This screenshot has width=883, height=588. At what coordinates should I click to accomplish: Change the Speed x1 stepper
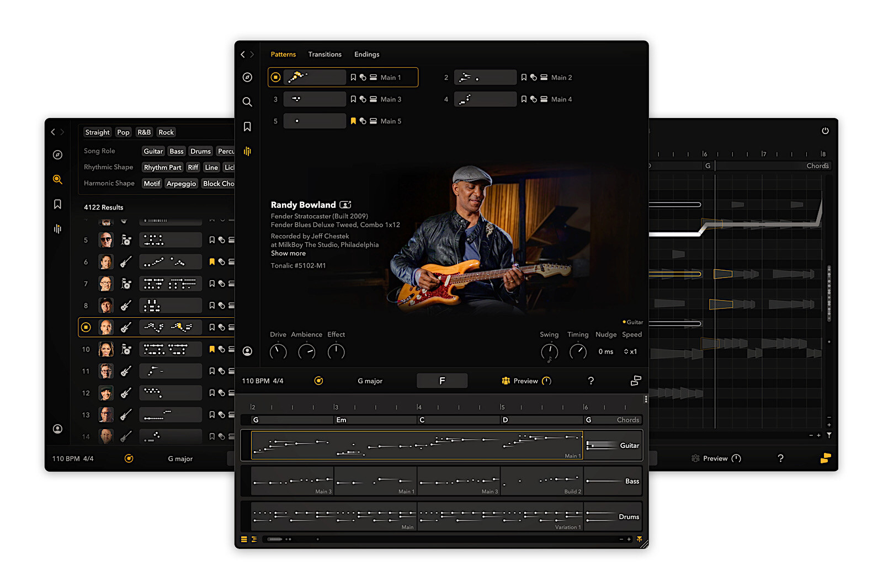pos(630,351)
